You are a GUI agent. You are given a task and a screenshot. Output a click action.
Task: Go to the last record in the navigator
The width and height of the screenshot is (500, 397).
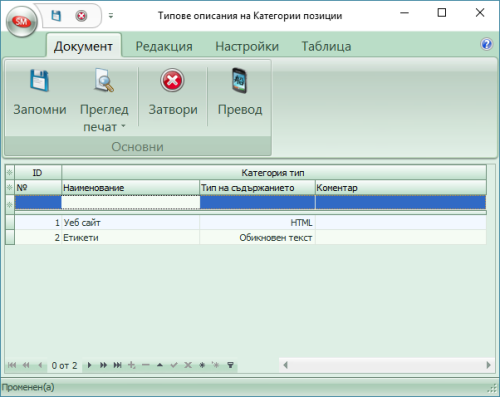[x=117, y=365]
